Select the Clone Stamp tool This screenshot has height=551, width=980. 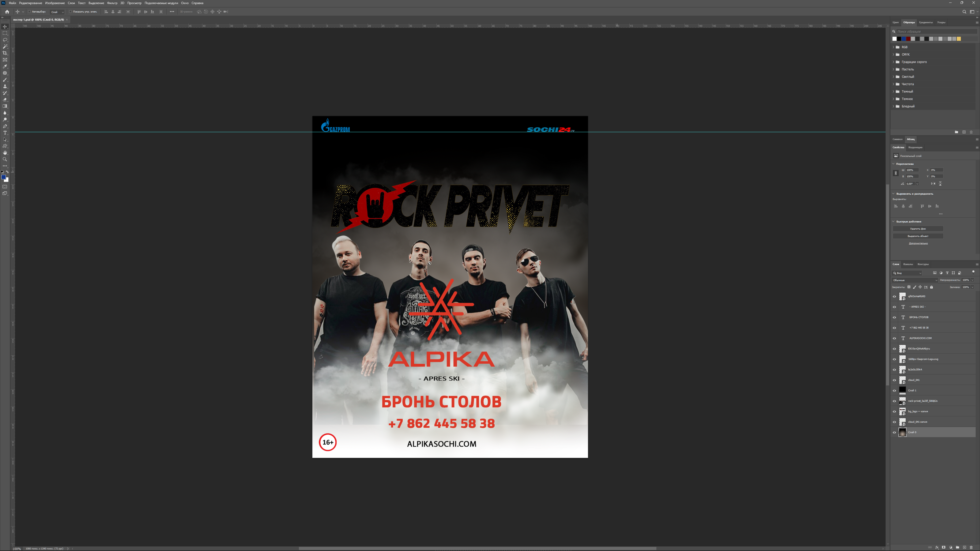pyautogui.click(x=5, y=86)
